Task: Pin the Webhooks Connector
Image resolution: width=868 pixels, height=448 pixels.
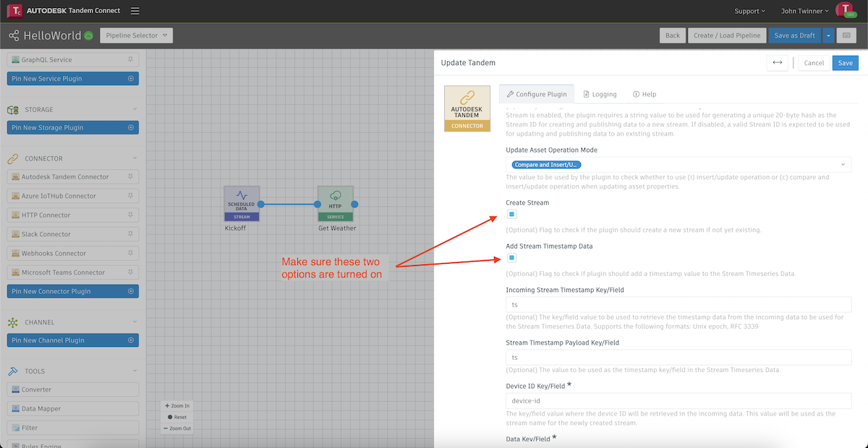Action: pos(131,253)
